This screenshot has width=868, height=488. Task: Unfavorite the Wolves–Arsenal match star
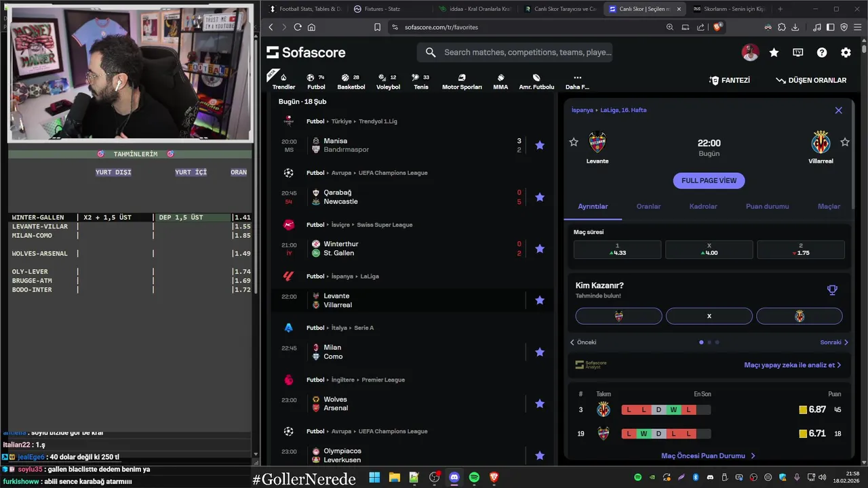(540, 403)
